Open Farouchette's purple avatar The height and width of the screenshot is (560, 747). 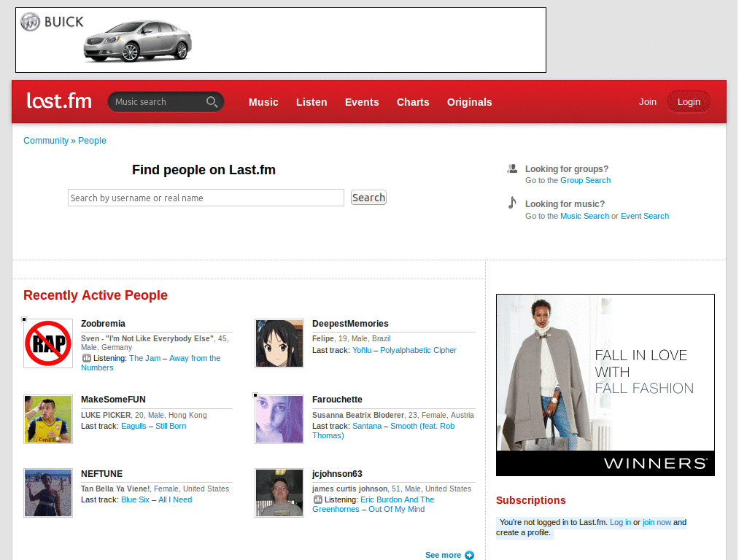(279, 419)
